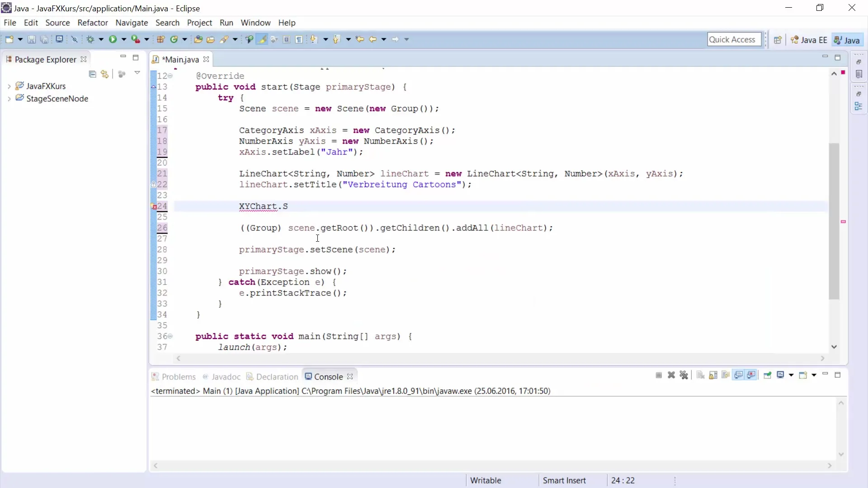
Task: Click the Next Annotation icon
Action: coord(314,39)
